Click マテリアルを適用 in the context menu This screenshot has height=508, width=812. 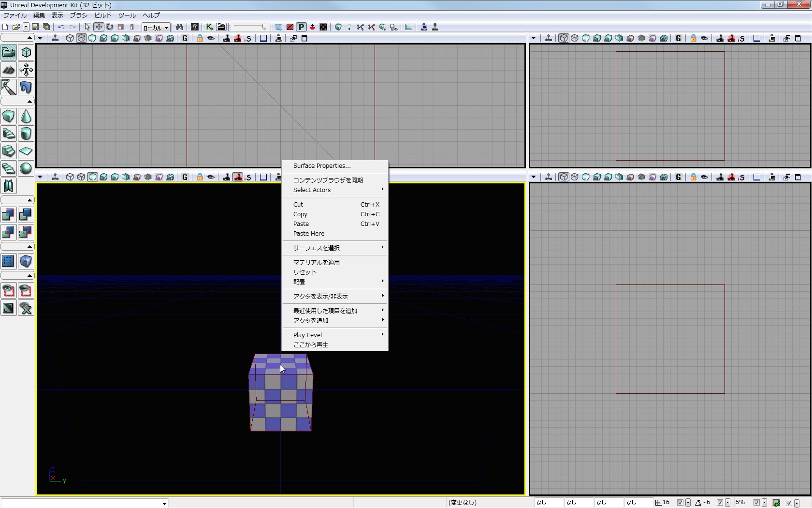pos(317,262)
